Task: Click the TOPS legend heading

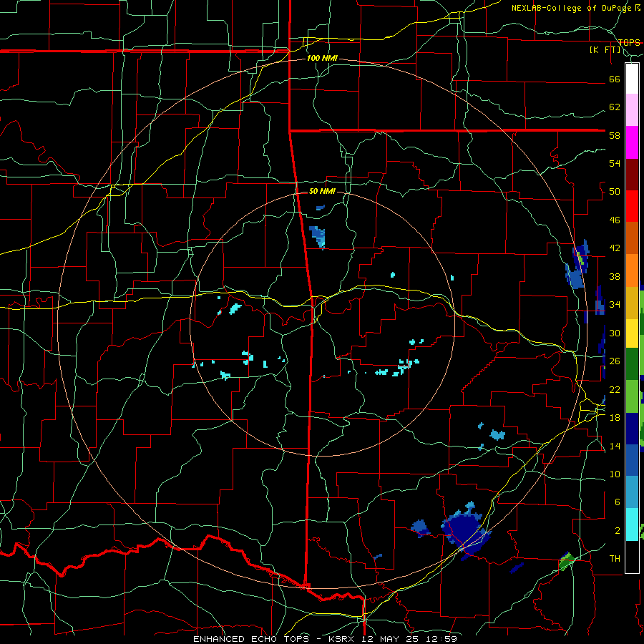Action: 629,42
